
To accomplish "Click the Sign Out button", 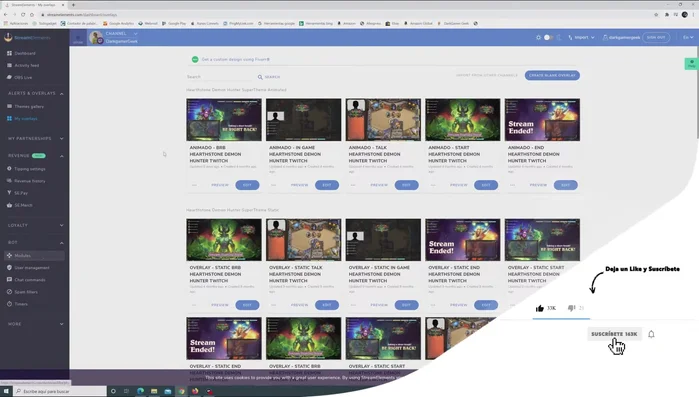I will (656, 37).
